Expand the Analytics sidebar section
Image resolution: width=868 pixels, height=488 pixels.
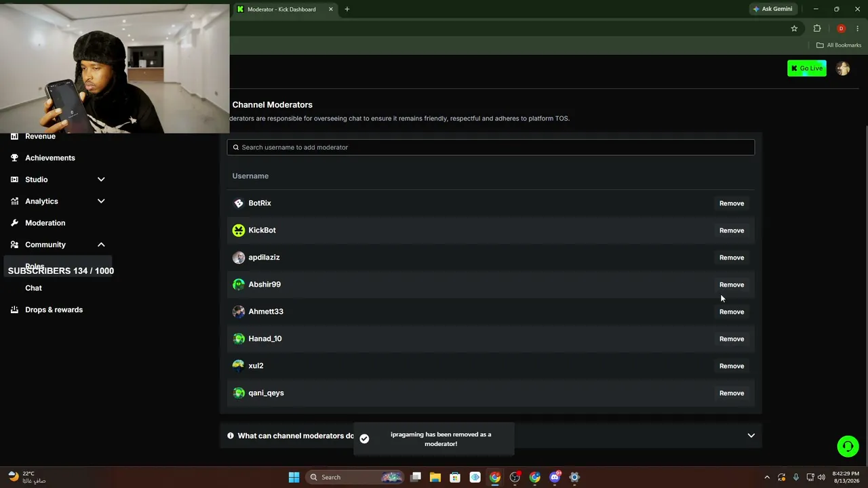click(101, 201)
